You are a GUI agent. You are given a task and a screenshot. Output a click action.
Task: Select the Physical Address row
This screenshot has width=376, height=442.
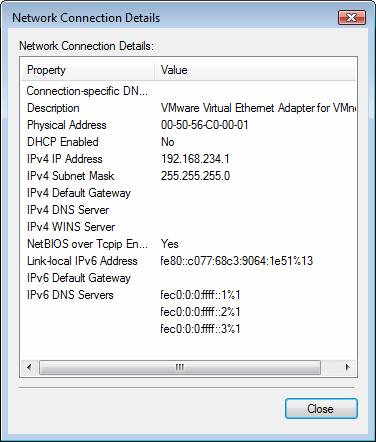point(189,125)
